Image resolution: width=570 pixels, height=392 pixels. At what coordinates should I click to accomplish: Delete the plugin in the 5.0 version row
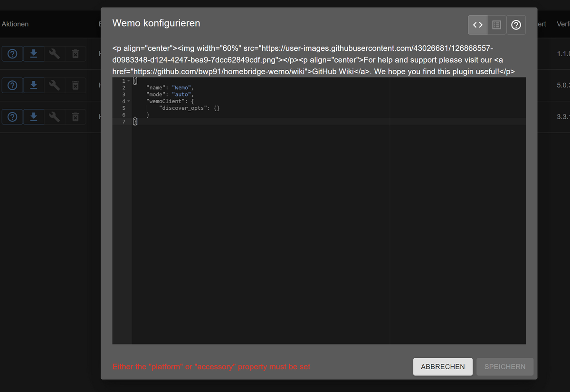tap(75, 85)
